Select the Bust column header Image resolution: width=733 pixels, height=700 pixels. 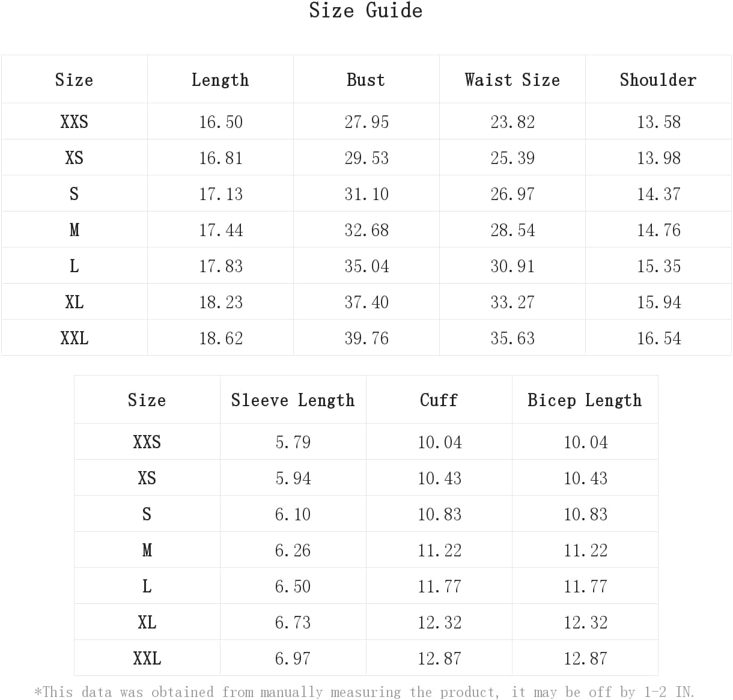click(x=366, y=80)
